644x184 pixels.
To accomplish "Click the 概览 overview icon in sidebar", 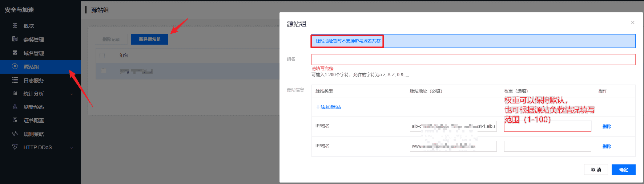I will (15, 26).
